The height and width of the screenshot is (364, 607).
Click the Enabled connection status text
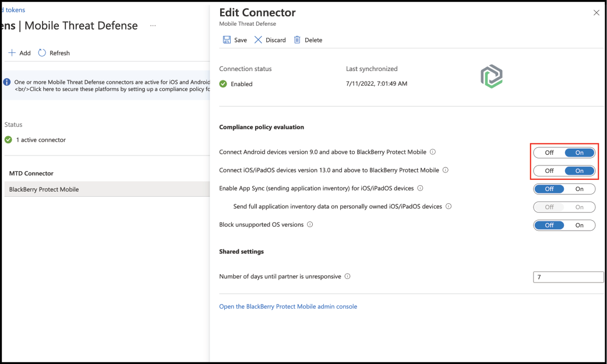[x=242, y=84]
